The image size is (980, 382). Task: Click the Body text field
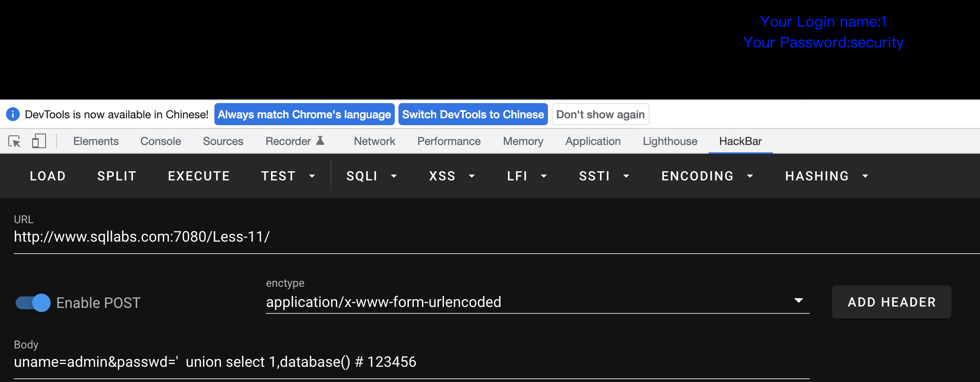(411, 362)
